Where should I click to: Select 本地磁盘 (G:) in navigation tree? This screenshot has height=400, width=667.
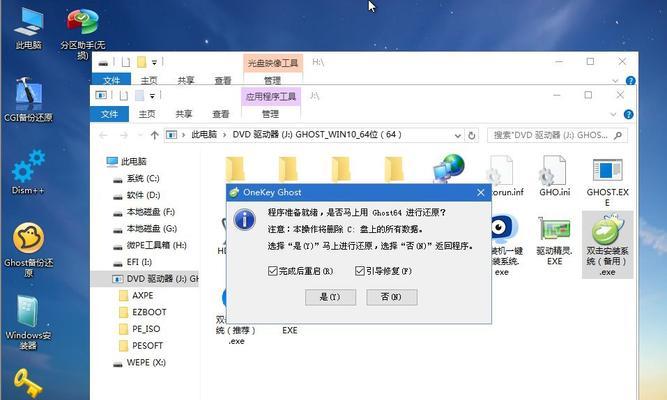(x=145, y=229)
